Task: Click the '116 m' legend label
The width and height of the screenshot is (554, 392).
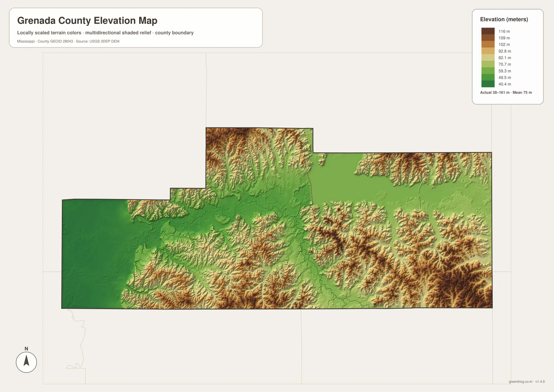Action: [x=504, y=31]
